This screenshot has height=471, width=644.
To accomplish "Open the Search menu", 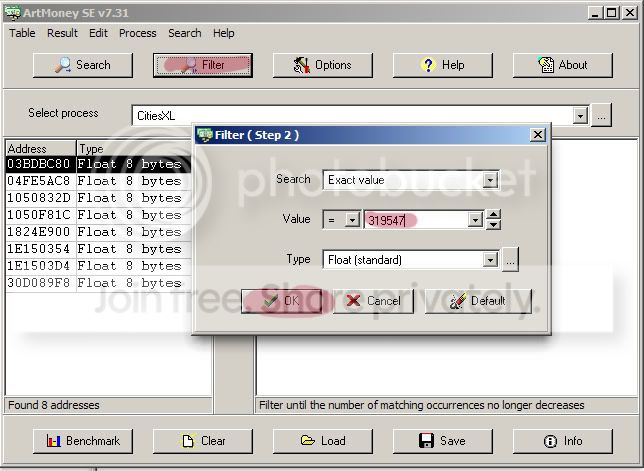I will click(184, 33).
